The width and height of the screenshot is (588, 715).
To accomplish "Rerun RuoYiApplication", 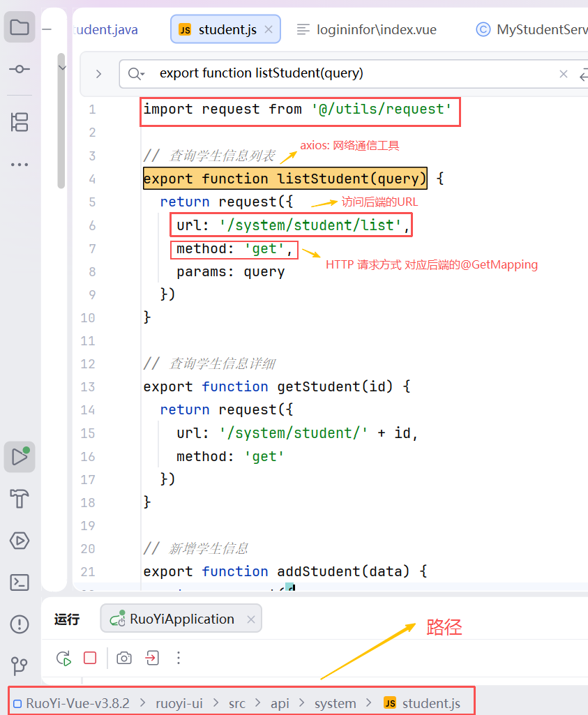I will pos(64,658).
